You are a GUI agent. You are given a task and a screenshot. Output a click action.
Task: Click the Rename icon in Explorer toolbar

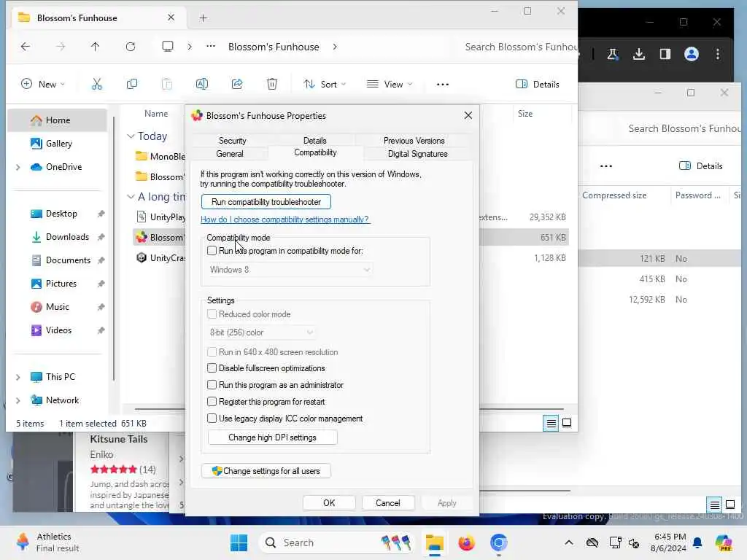(202, 85)
